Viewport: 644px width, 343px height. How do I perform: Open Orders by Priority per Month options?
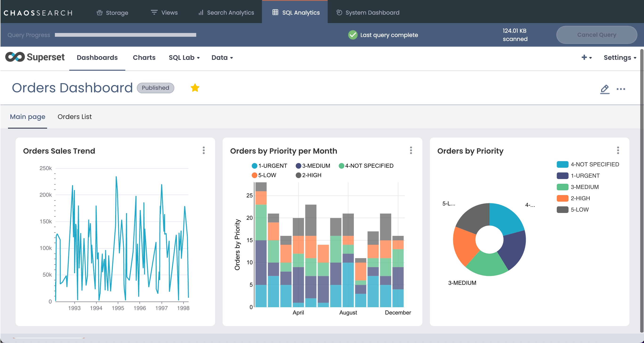pos(411,150)
